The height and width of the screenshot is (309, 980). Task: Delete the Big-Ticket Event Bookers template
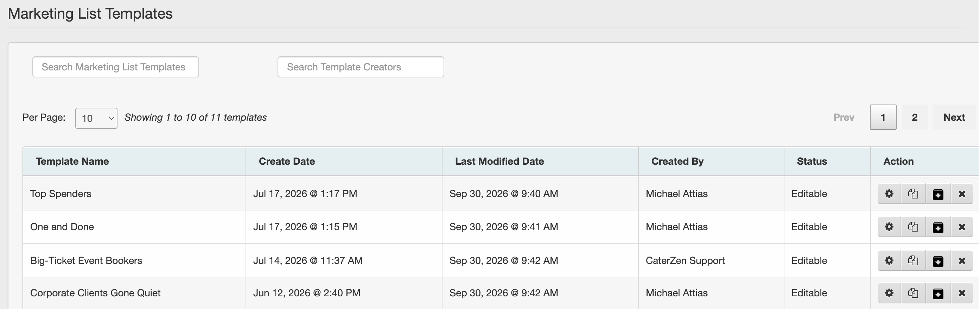(x=962, y=261)
